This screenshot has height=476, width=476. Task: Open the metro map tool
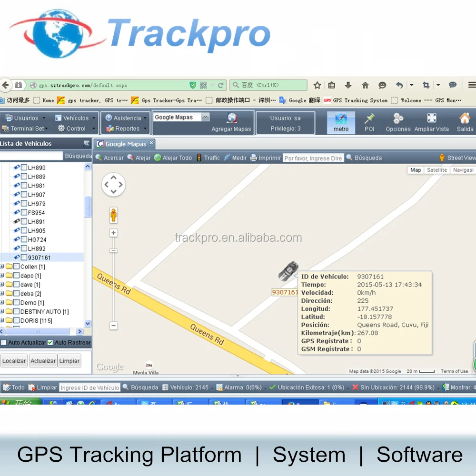(x=341, y=122)
